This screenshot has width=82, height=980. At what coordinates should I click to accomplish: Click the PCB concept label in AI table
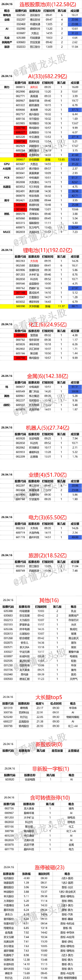tap(7, 178)
